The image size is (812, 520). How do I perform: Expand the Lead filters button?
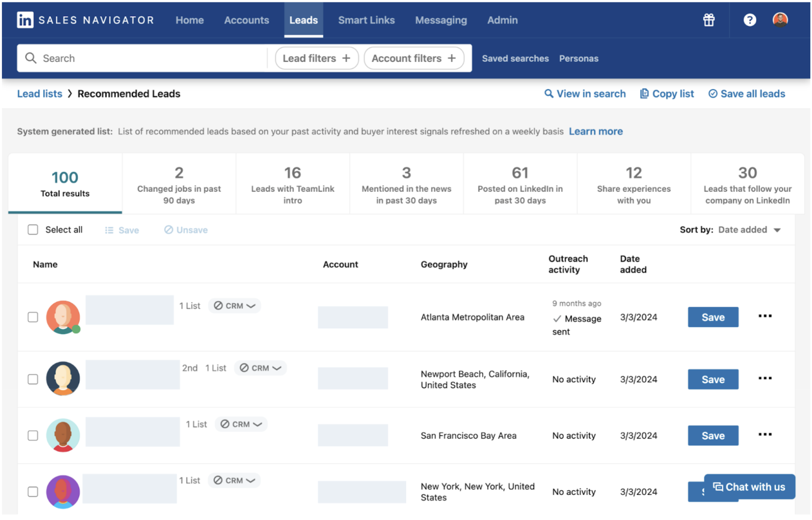317,58
